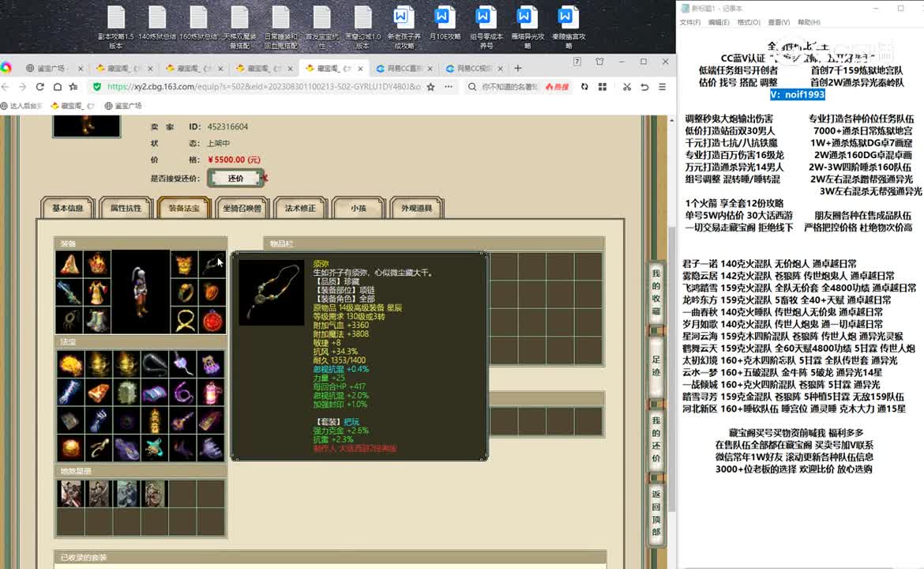This screenshot has width=924, height=569.
Task: Go to the browser home page
Action: click(57, 87)
